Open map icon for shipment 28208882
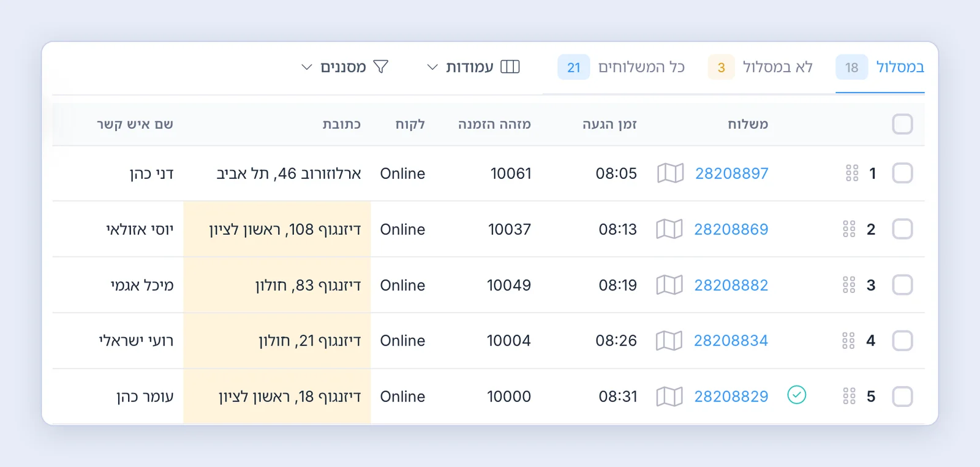 tap(669, 285)
